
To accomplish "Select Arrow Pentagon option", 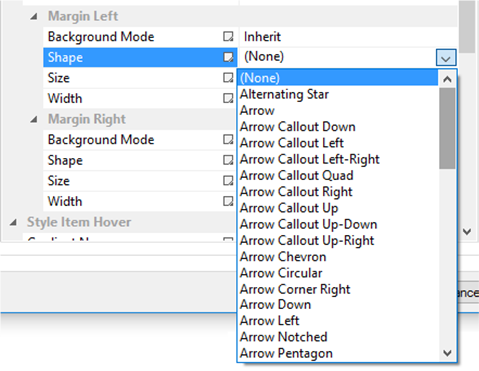I will coord(286,353).
